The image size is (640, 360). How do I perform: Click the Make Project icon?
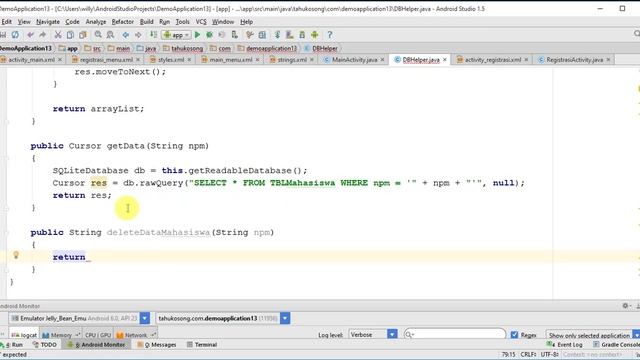pos(153,35)
